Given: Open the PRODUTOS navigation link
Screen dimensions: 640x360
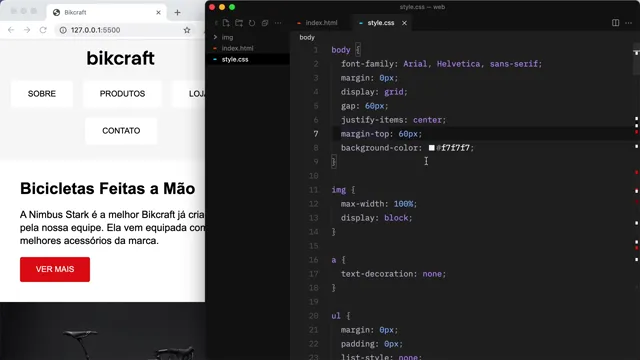Looking at the screenshot, I should pyautogui.click(x=122, y=94).
